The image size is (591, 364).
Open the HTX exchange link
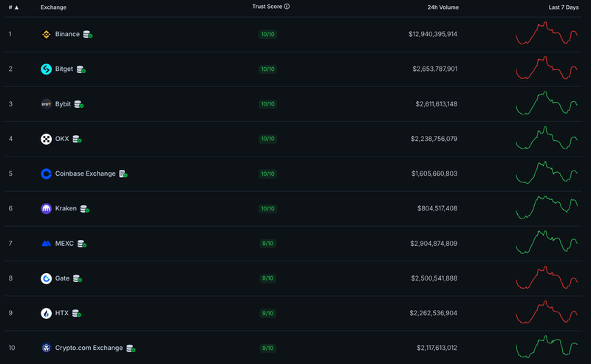(x=62, y=313)
